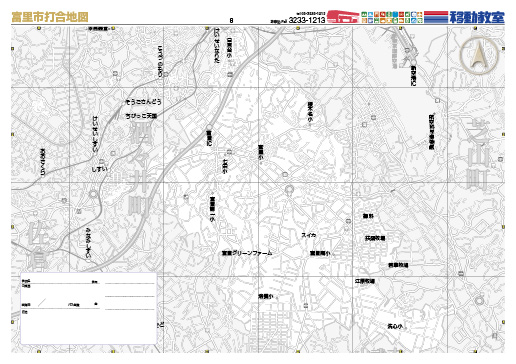516x364 pixels.
Task: Click the そうごさんどう map label
Action: (143, 102)
